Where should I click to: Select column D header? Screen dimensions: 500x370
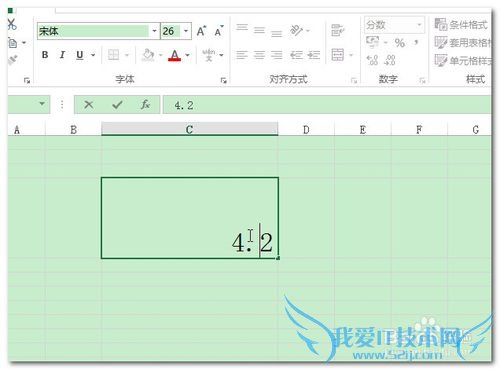pyautogui.click(x=306, y=129)
